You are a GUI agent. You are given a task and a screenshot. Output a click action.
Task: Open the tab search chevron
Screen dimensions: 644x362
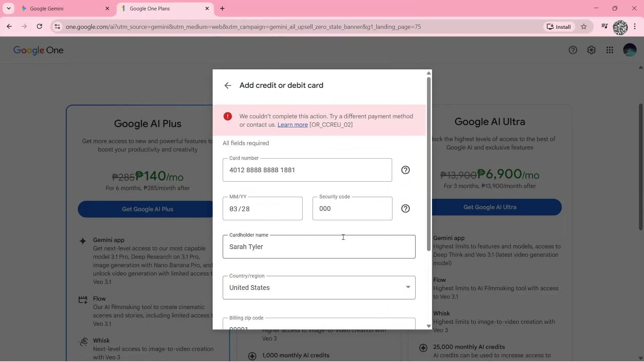pyautogui.click(x=8, y=8)
